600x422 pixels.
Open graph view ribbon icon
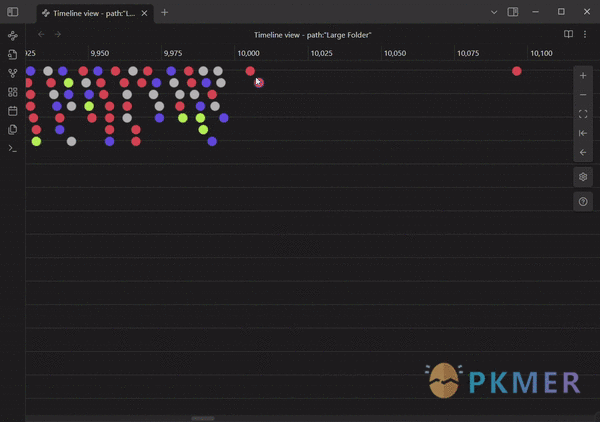tap(13, 73)
